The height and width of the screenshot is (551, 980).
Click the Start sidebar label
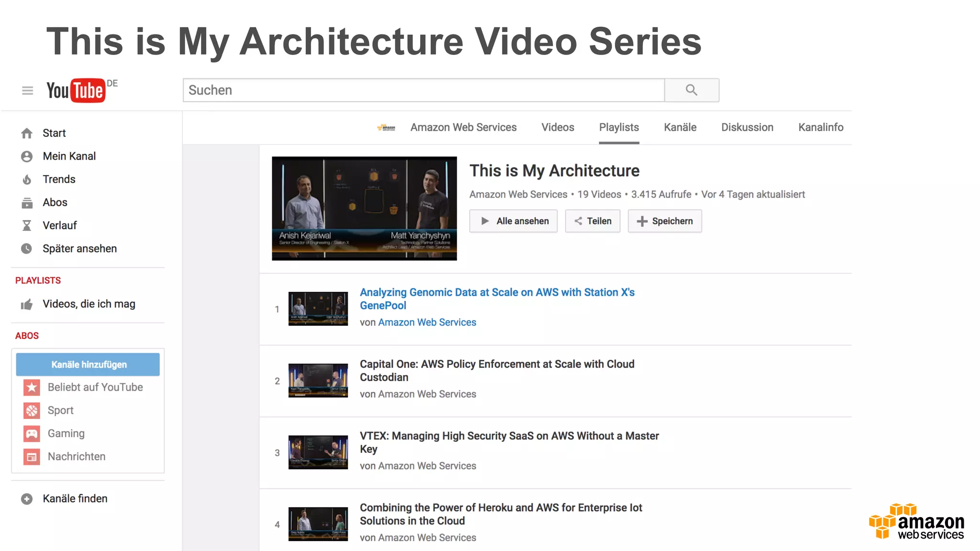pos(54,133)
